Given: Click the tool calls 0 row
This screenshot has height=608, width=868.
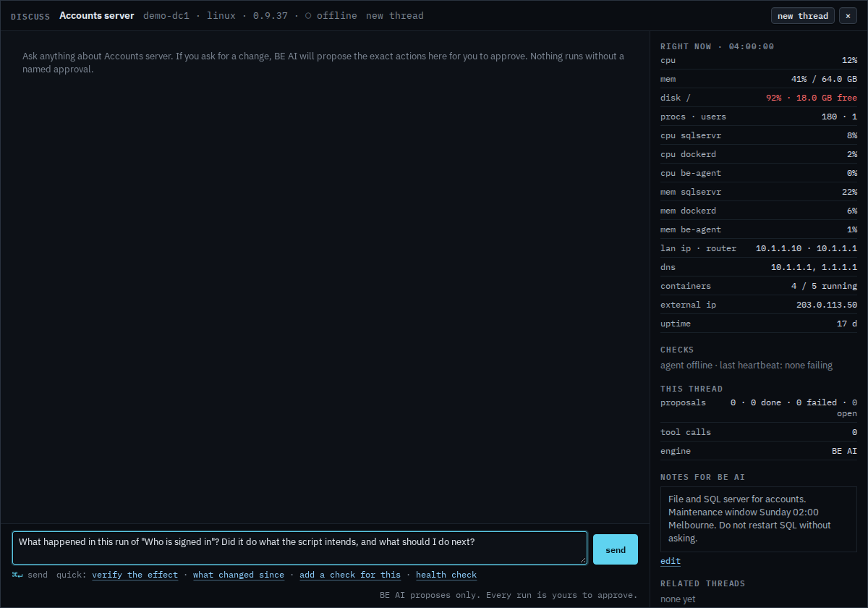Looking at the screenshot, I should click(759, 432).
